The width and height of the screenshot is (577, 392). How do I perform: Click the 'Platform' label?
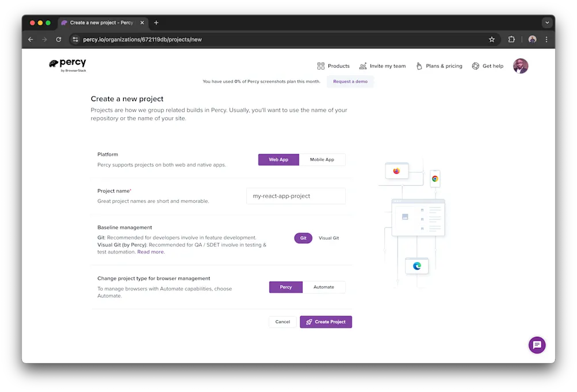pyautogui.click(x=108, y=155)
